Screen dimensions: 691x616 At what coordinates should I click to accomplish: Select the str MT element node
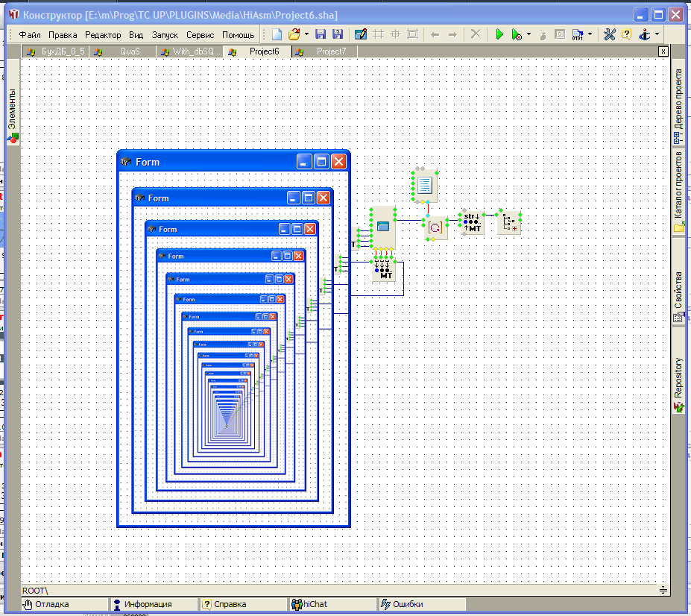point(472,222)
